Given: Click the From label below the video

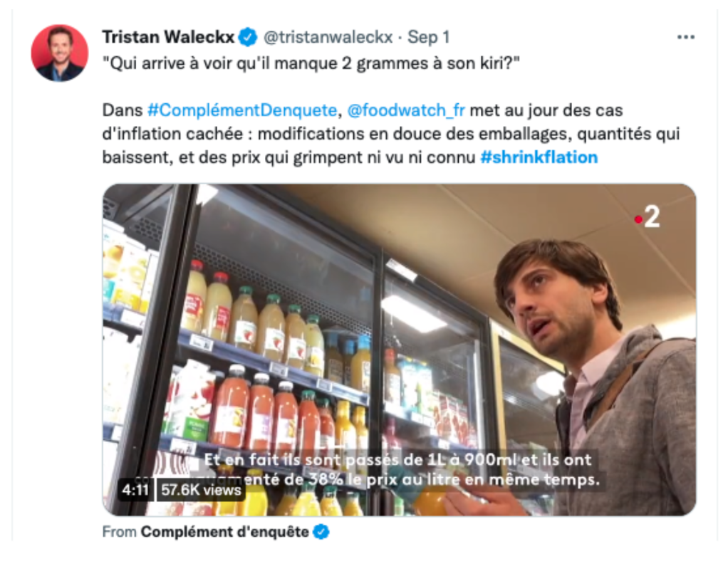Looking at the screenshot, I should pyautogui.click(x=120, y=532).
